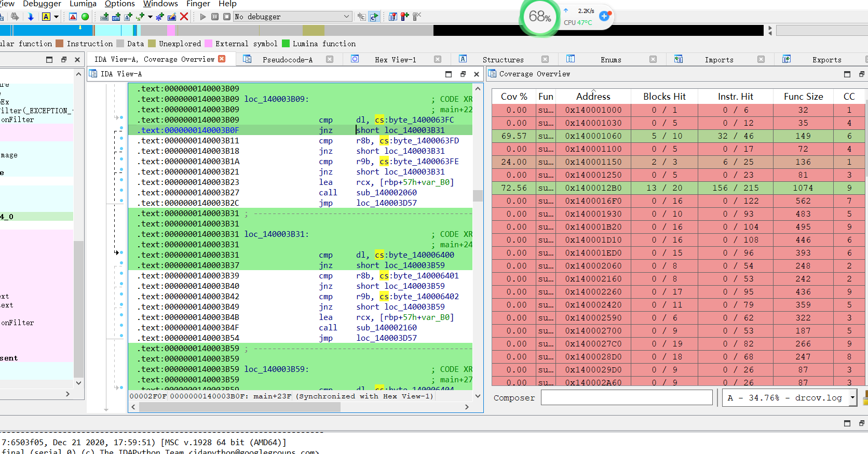Click the convert to DATA icon
The height and width of the screenshot is (454, 868).
(x=116, y=17)
